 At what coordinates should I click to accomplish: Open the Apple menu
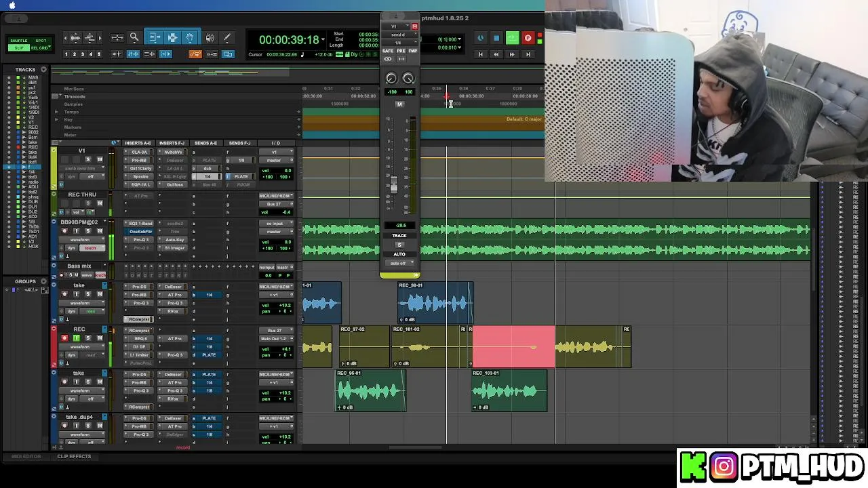(12, 5)
